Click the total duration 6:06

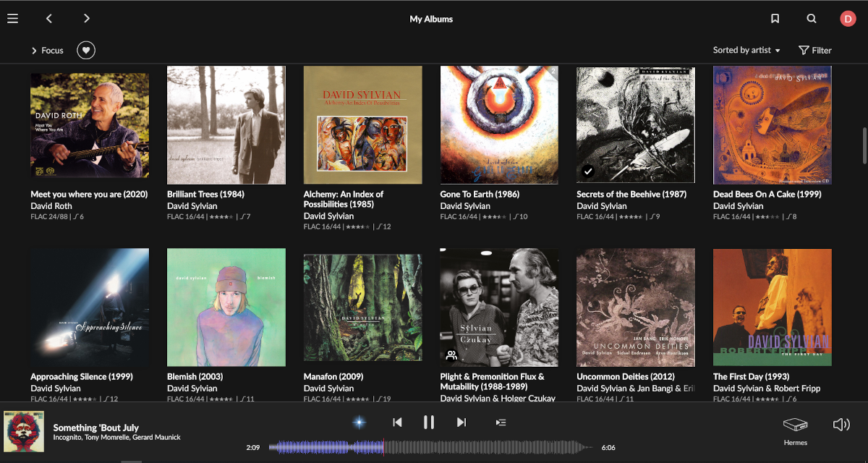click(608, 448)
